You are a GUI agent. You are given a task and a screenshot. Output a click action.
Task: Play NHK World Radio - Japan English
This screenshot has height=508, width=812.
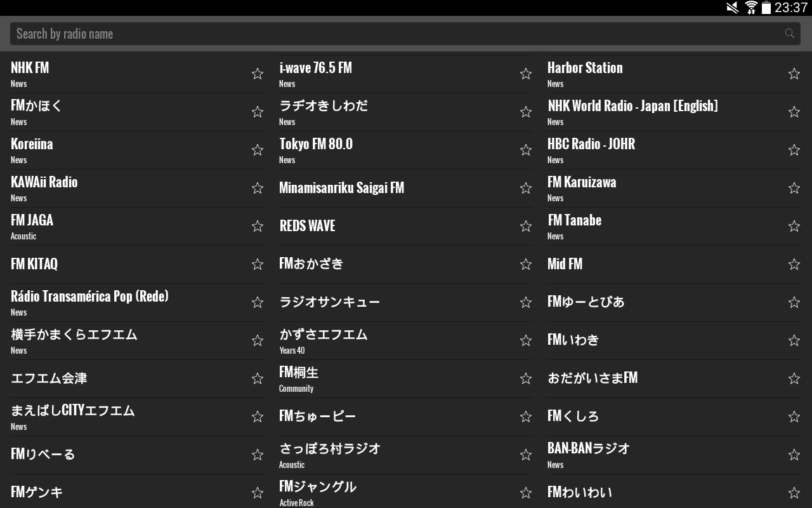point(633,112)
